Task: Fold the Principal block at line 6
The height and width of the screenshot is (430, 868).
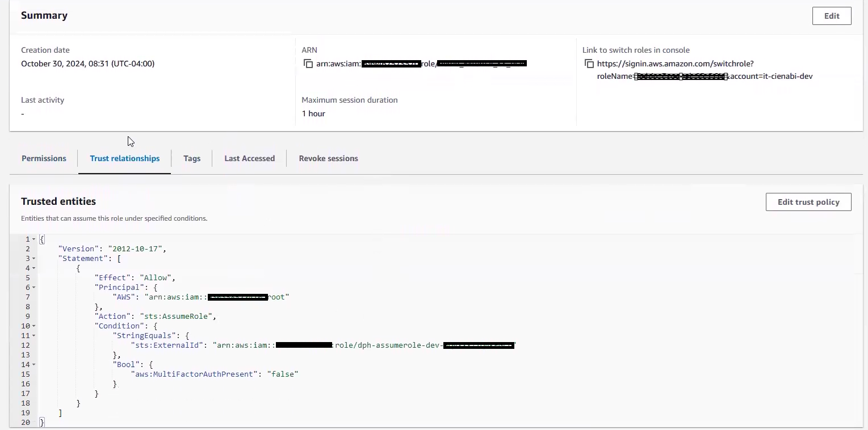Action: (x=34, y=288)
